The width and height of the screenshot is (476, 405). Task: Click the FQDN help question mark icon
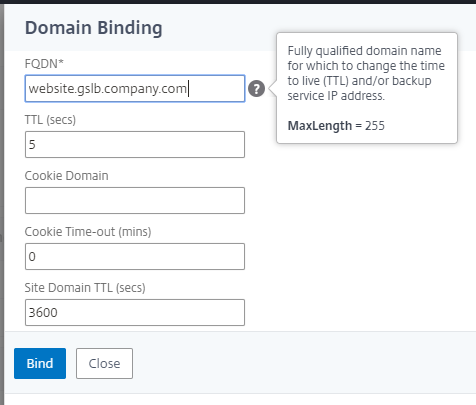256,89
